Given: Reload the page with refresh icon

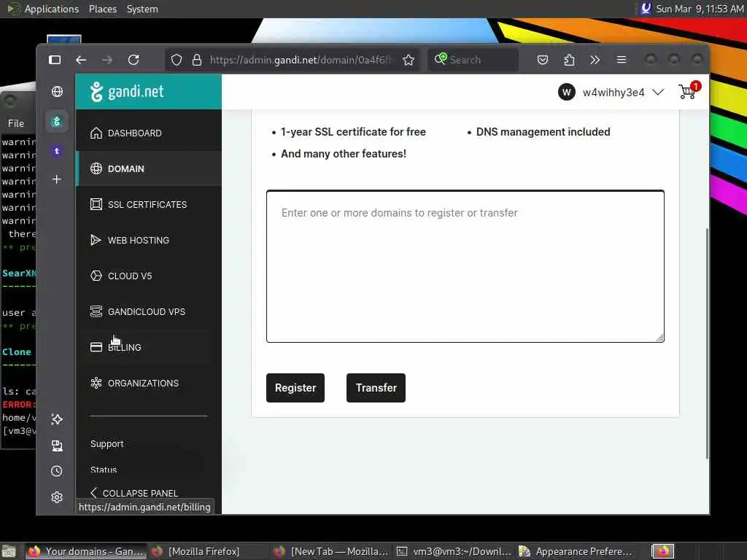Looking at the screenshot, I should point(134,60).
